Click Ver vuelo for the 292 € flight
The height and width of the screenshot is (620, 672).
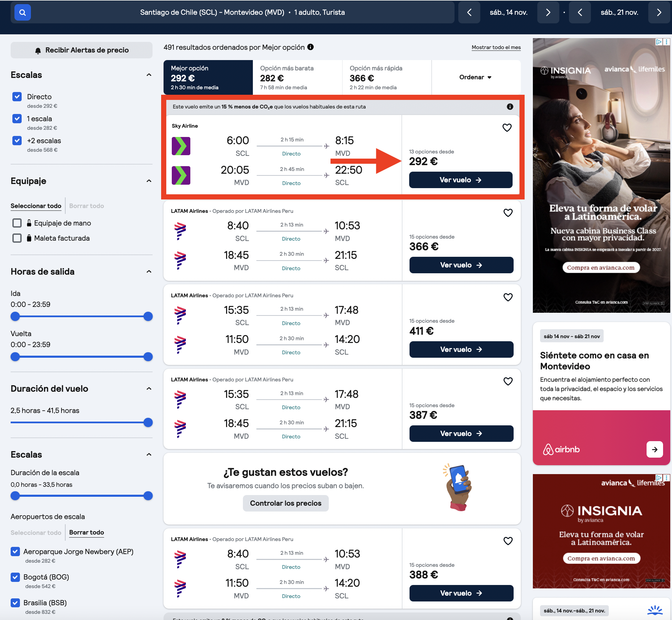pyautogui.click(x=461, y=180)
